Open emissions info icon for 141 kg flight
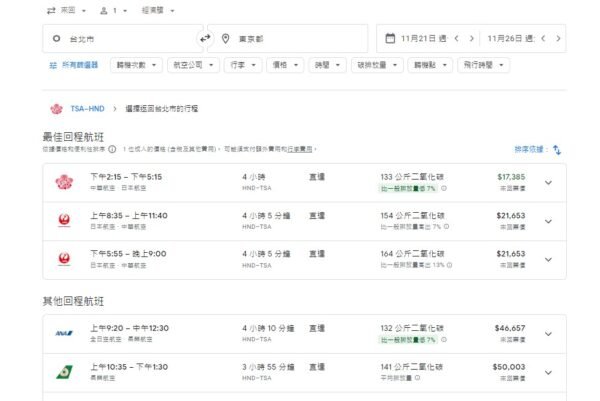This screenshot has height=401, width=600. click(417, 378)
